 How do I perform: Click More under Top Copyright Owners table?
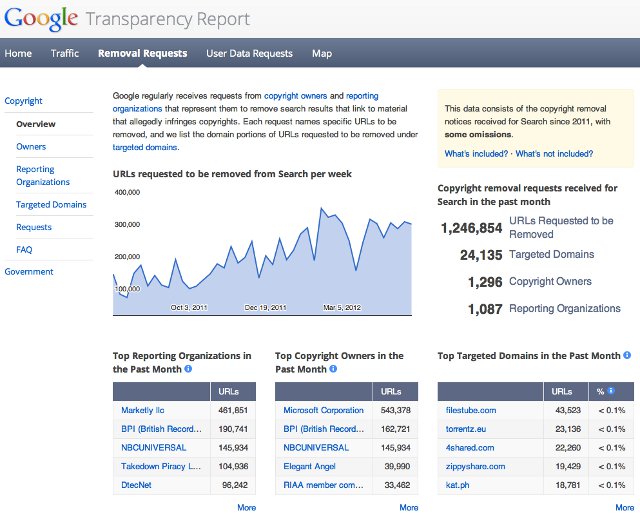point(408,507)
